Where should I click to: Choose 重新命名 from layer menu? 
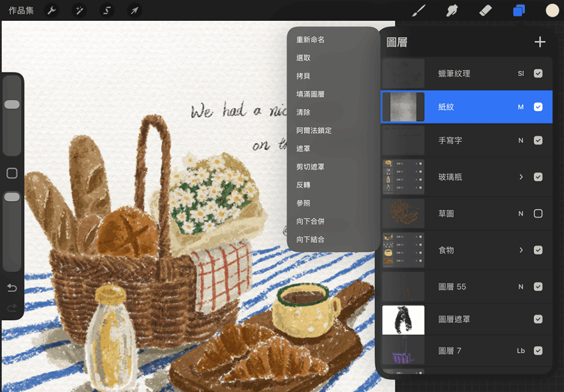pos(310,40)
